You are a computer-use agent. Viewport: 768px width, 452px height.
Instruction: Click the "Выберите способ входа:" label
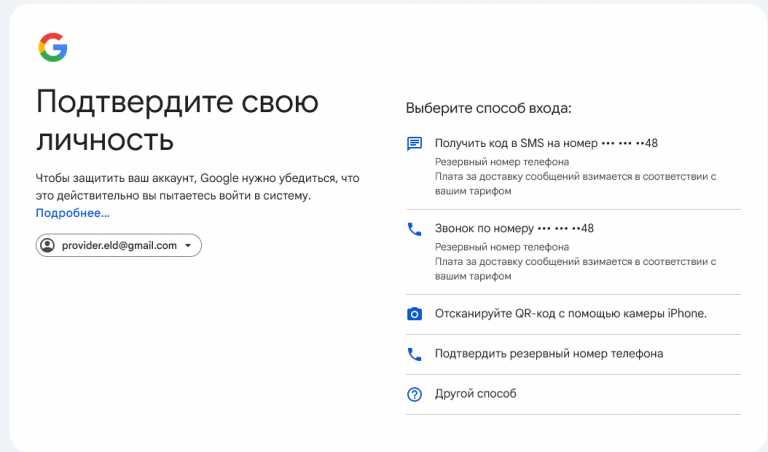[488, 108]
